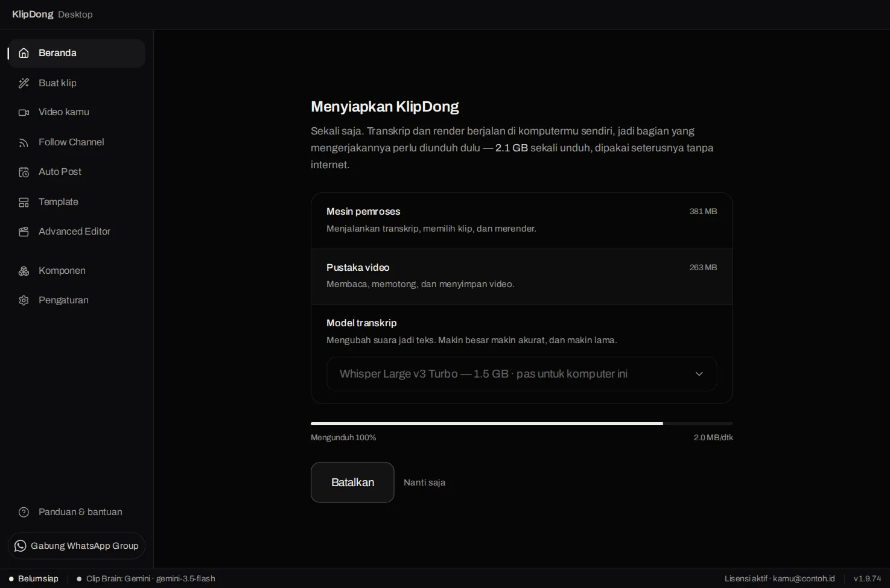The image size is (890, 588).
Task: Click the Video kamu camera icon
Action: point(24,112)
